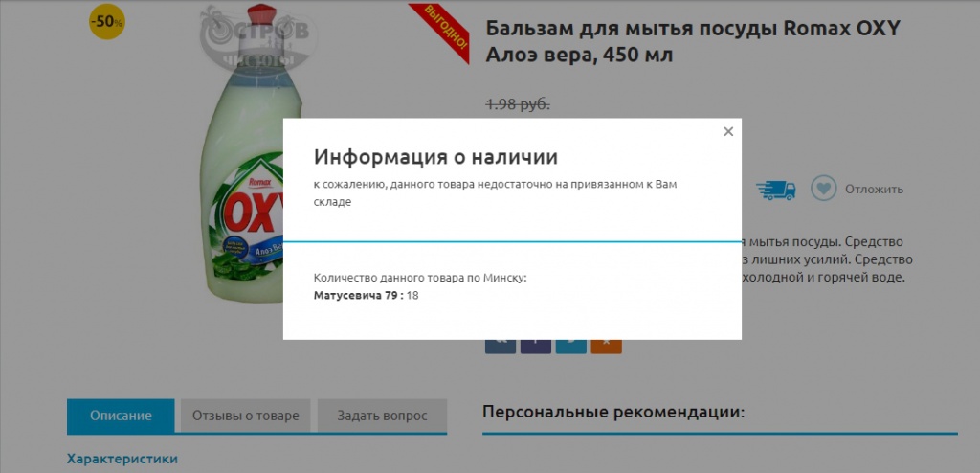Viewport: 980px width, 473px height.
Task: Click the delivery truck icon
Action: [x=775, y=191]
